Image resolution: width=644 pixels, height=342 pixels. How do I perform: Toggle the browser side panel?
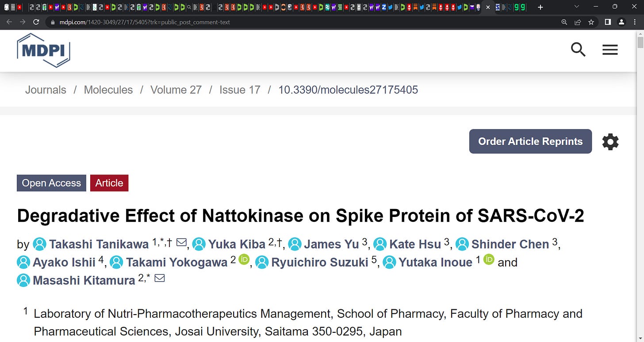608,22
